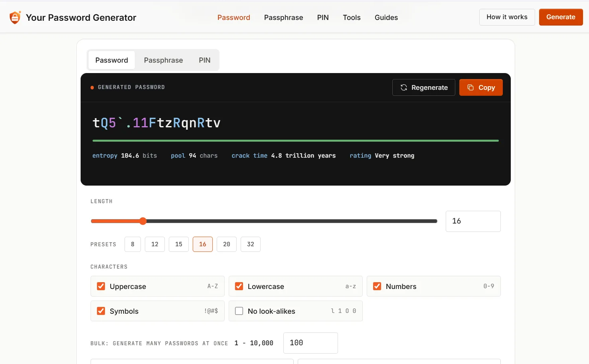Disable the Symbols checkbox

tap(101, 311)
